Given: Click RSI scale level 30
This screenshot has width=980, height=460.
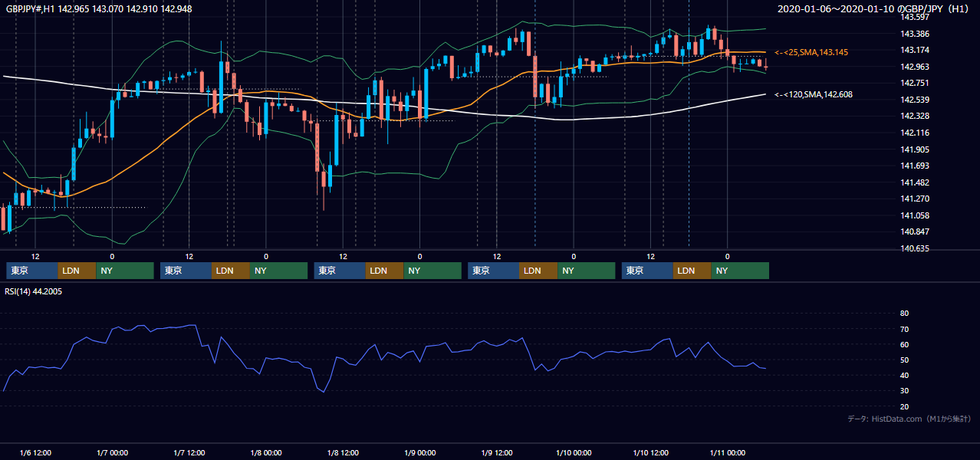Looking at the screenshot, I should [904, 391].
